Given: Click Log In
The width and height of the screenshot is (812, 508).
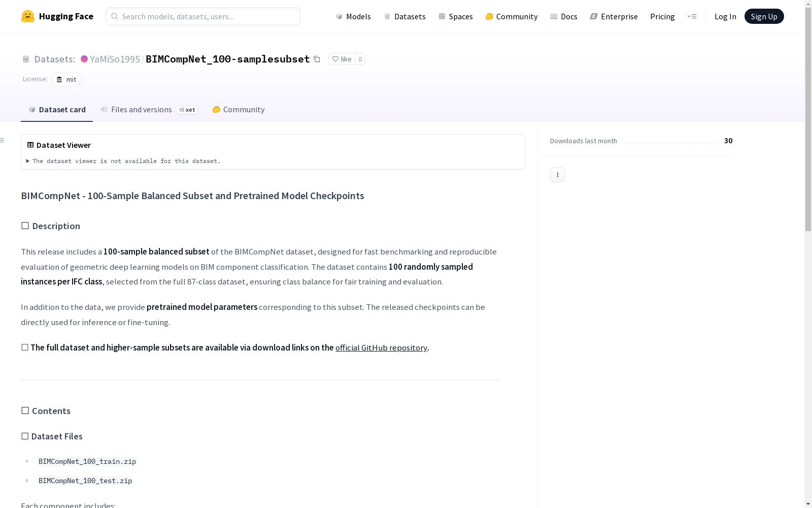Looking at the screenshot, I should 725,16.
